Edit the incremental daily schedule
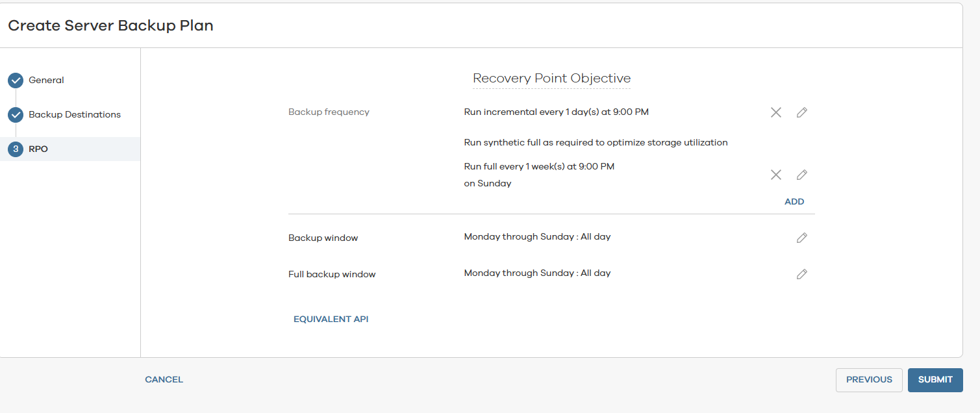 802,112
